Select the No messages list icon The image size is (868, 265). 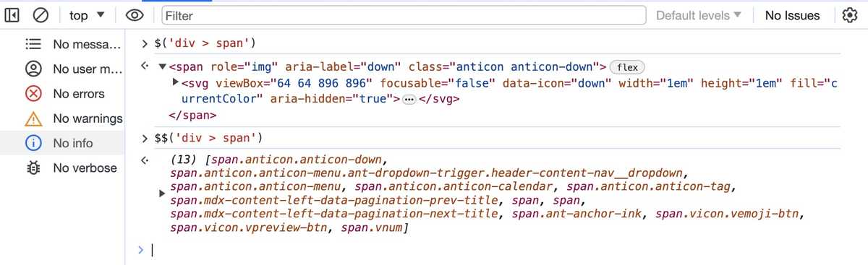[x=33, y=45]
